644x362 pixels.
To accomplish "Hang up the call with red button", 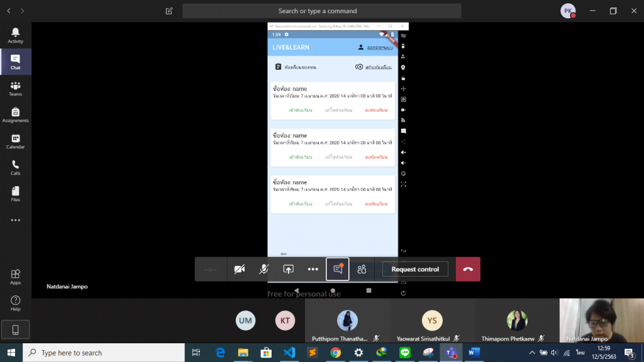I will pyautogui.click(x=468, y=269).
